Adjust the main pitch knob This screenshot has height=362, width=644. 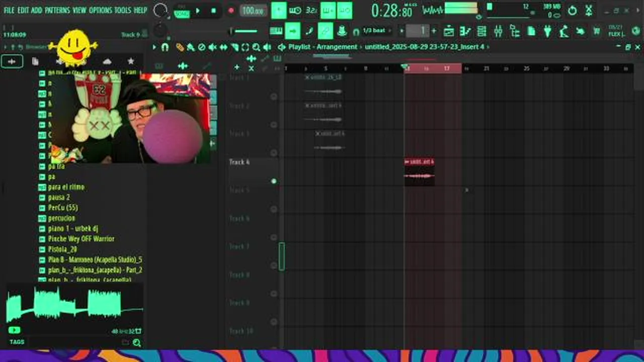(x=160, y=31)
